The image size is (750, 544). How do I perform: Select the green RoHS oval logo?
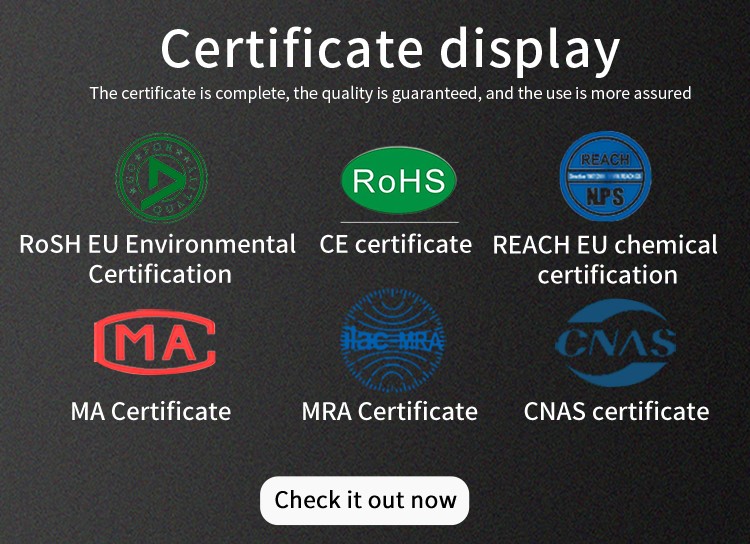pos(398,181)
